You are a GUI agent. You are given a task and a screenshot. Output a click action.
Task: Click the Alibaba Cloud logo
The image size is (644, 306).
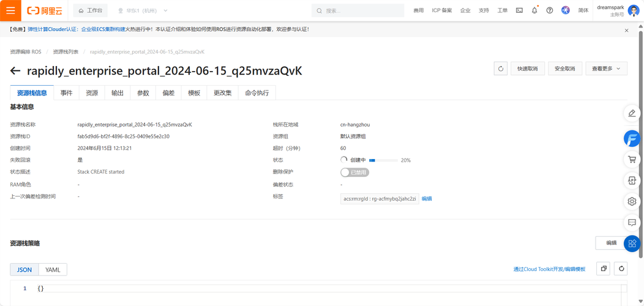point(45,10)
